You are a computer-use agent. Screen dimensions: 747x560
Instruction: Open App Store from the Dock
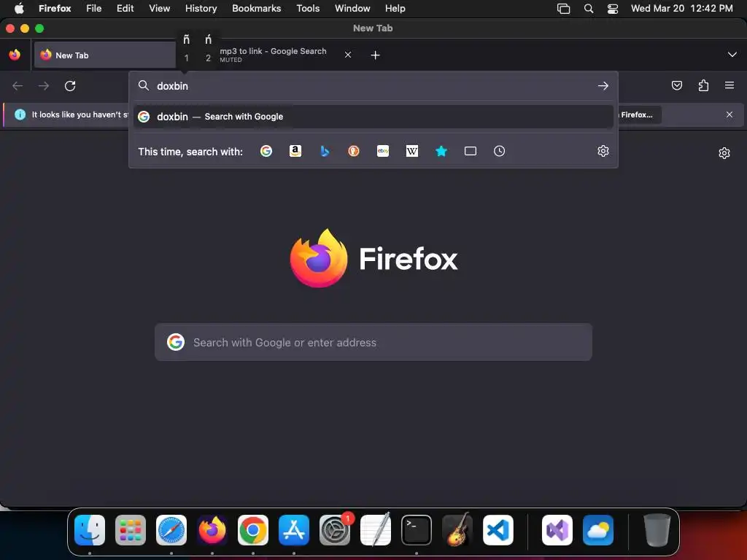(x=294, y=530)
